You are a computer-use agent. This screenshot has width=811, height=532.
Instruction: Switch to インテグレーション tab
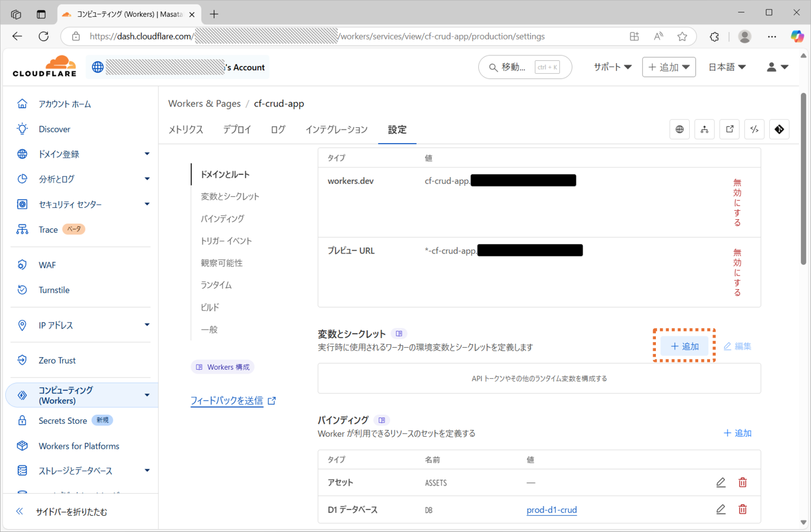(337, 130)
